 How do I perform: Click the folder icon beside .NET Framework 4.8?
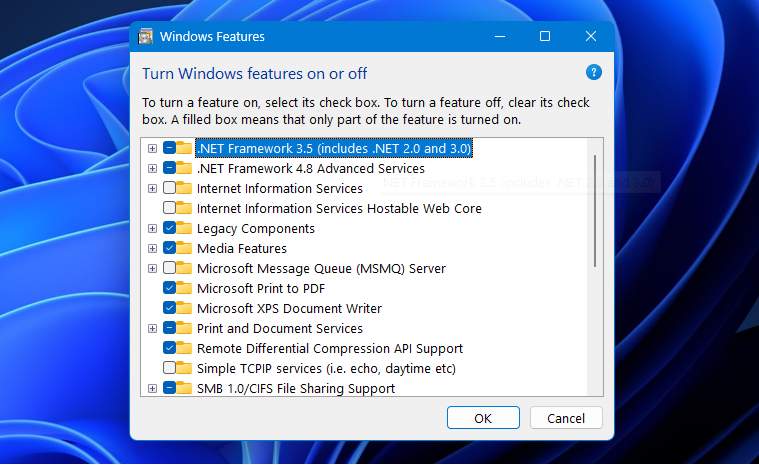pyautogui.click(x=184, y=168)
